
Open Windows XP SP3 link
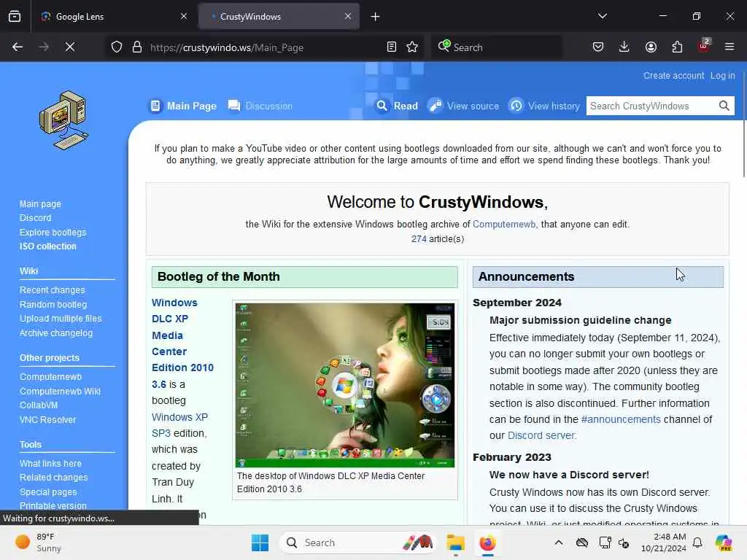(x=179, y=425)
